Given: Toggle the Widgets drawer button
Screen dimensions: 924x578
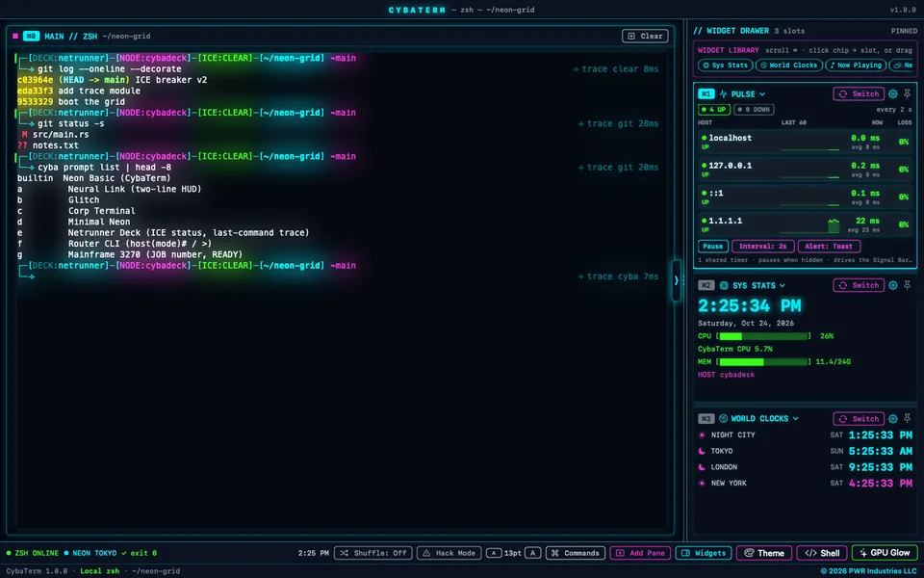Looking at the screenshot, I should 704,553.
